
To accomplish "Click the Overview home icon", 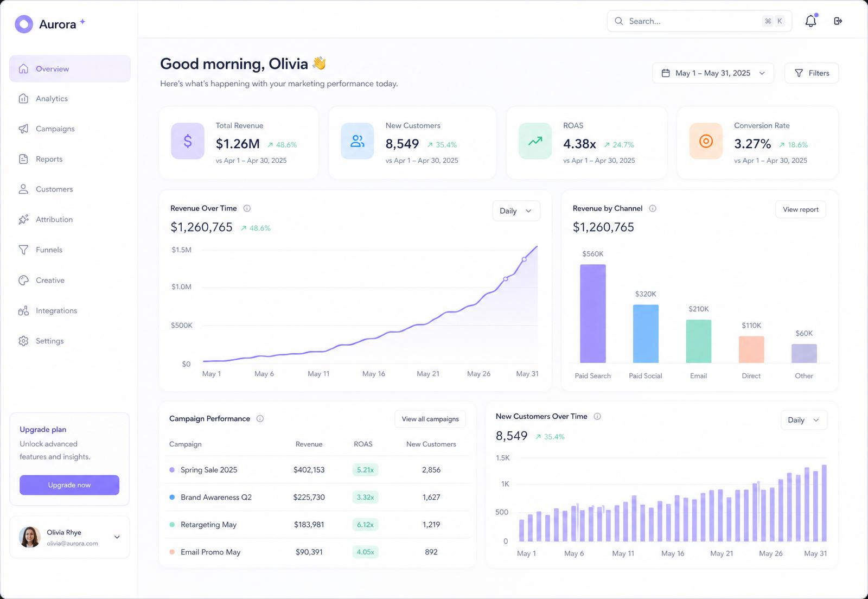I will click(x=23, y=69).
